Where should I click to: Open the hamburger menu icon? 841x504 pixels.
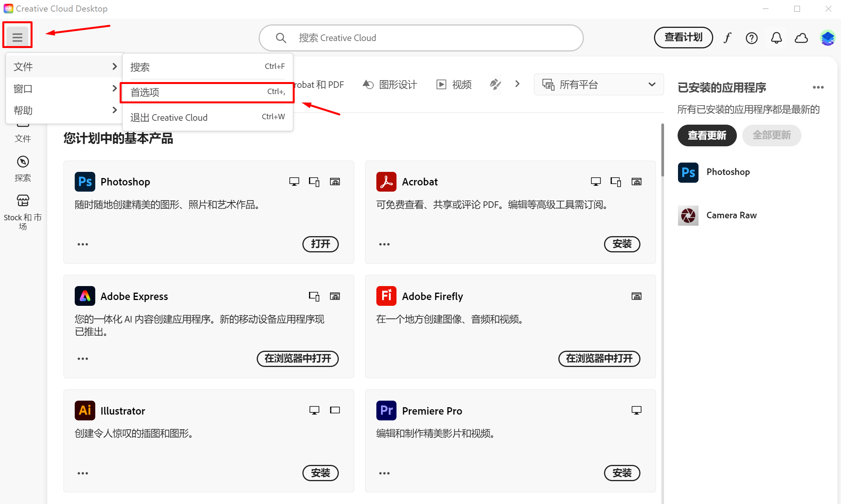pos(17,37)
